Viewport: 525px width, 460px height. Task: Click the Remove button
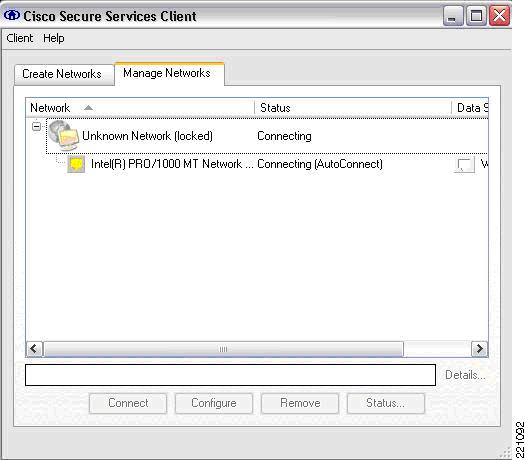tap(300, 403)
